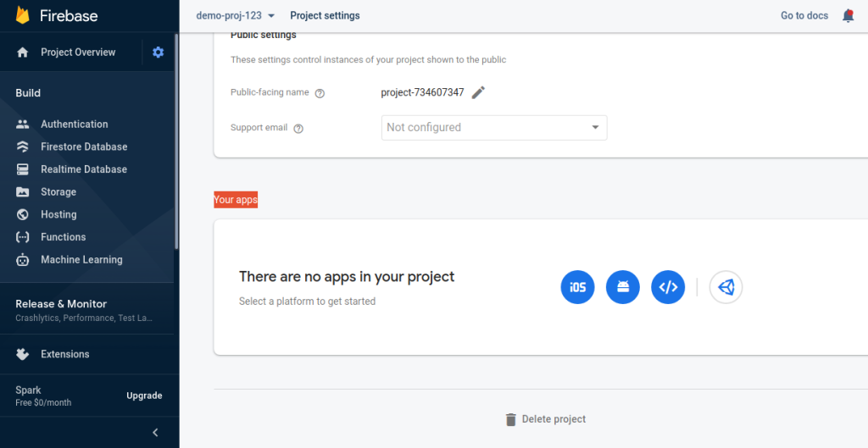The width and height of the screenshot is (868, 448).
Task: Click the help icon next to Public-facing name
Action: [320, 93]
